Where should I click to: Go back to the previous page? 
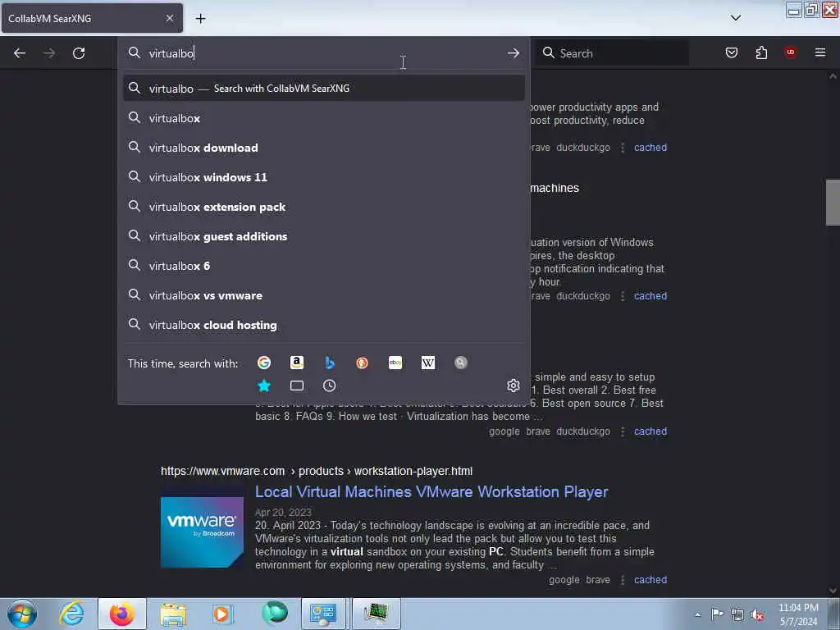[20, 53]
